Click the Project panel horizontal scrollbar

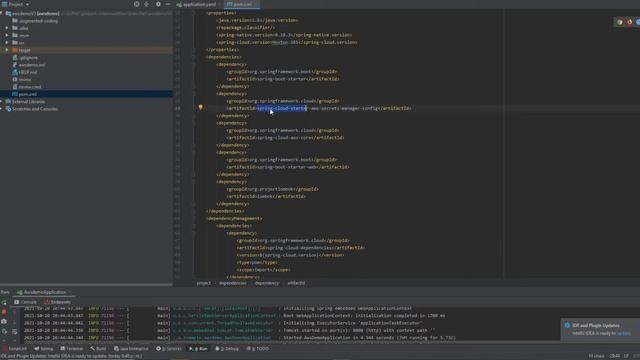[86, 284]
